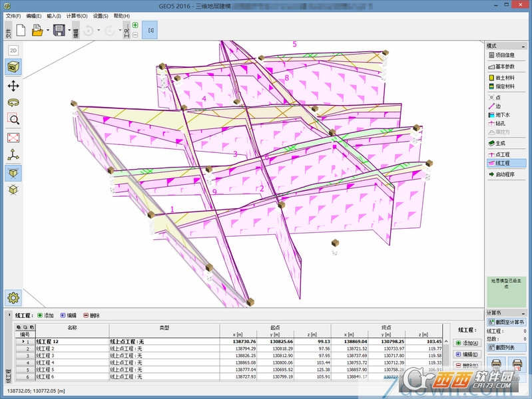532x399 pixels.
Task: Click the left printer icon
Action: 496,365
